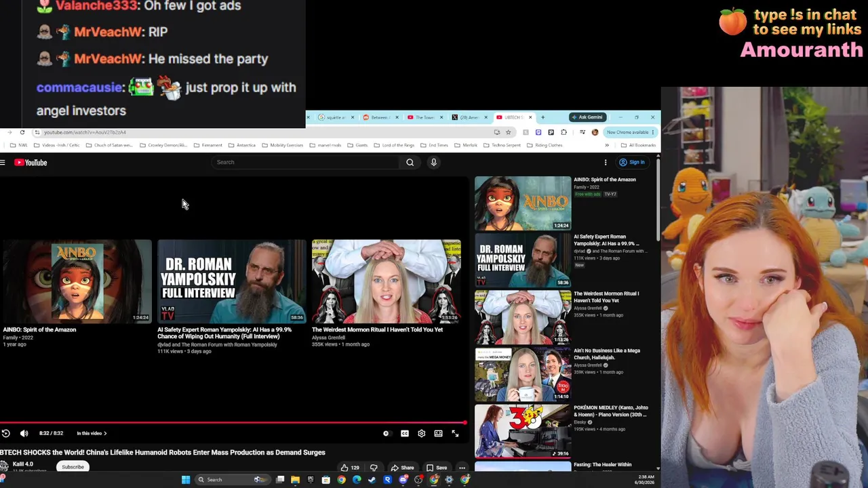
Task: Go to the YouTube home logo
Action: pos(31,163)
